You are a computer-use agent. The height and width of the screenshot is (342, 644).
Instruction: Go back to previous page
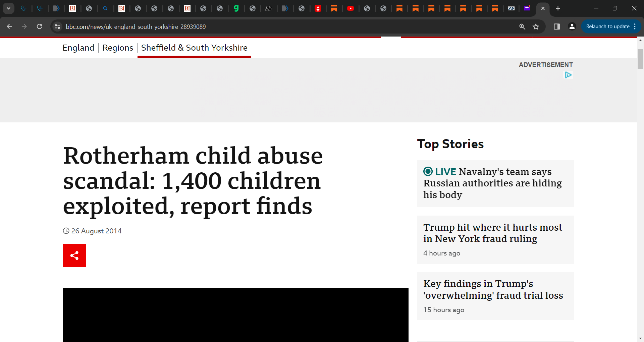point(9,26)
